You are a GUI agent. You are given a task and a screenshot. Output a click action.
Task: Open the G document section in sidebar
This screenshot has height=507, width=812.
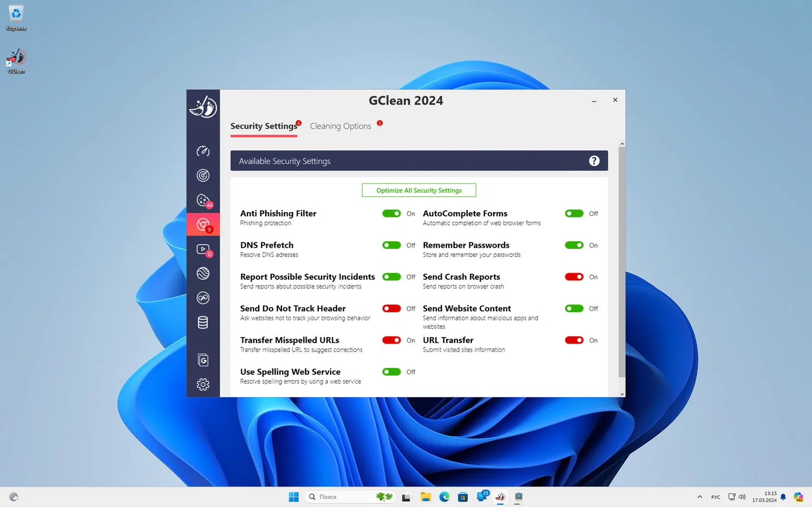(x=203, y=360)
